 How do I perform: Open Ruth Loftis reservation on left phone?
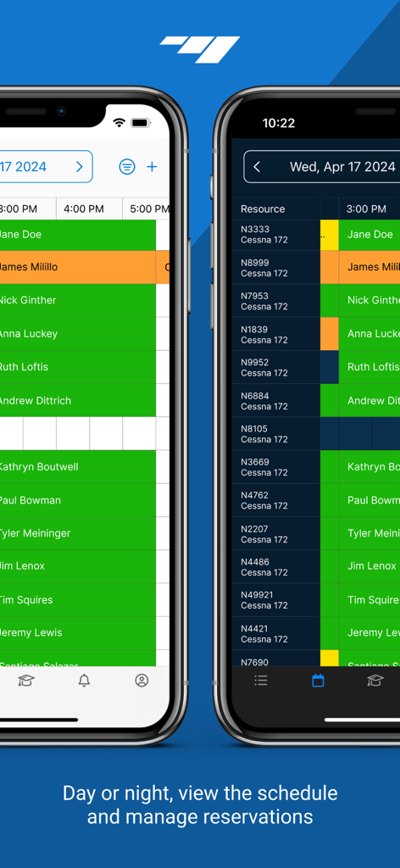click(x=77, y=367)
